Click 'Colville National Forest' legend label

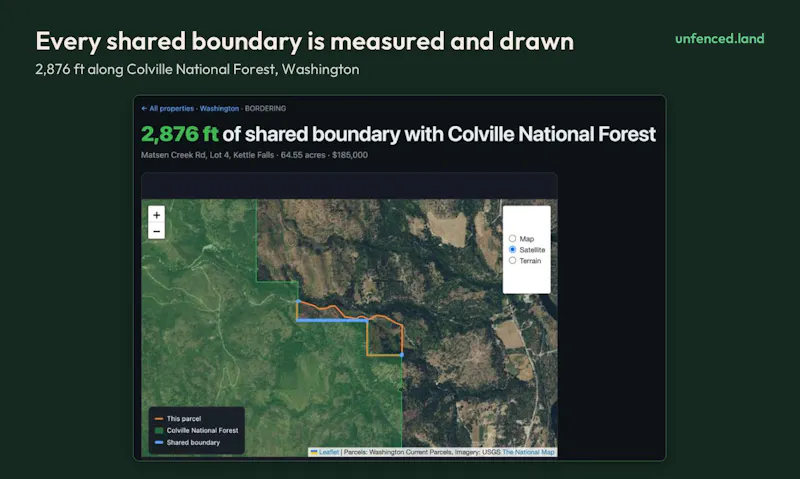(x=202, y=431)
